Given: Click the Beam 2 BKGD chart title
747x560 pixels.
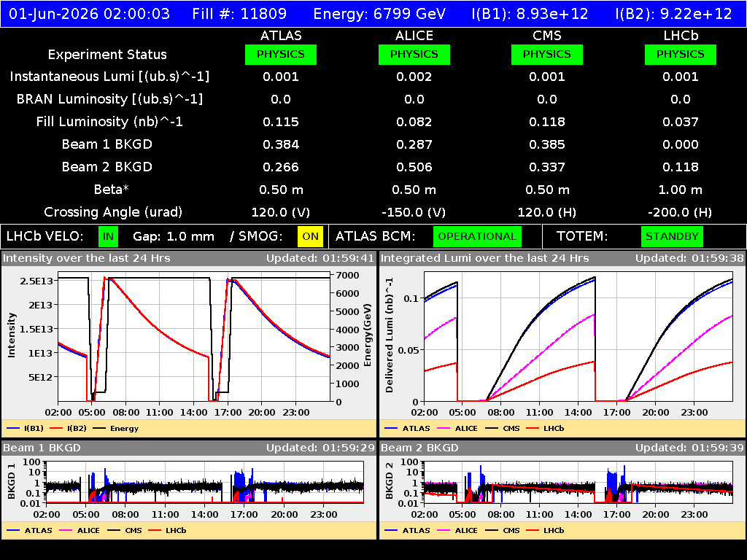Looking at the screenshot, I should (x=419, y=448).
